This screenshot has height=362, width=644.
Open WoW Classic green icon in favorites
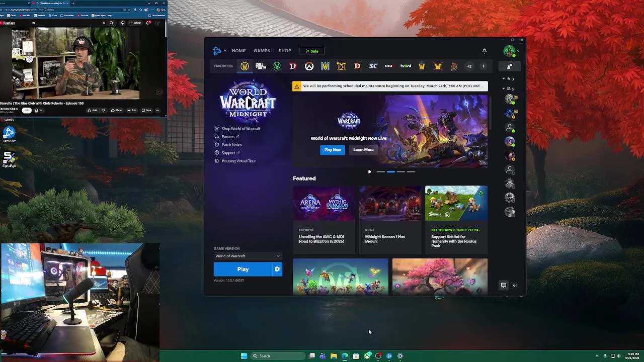(x=277, y=66)
